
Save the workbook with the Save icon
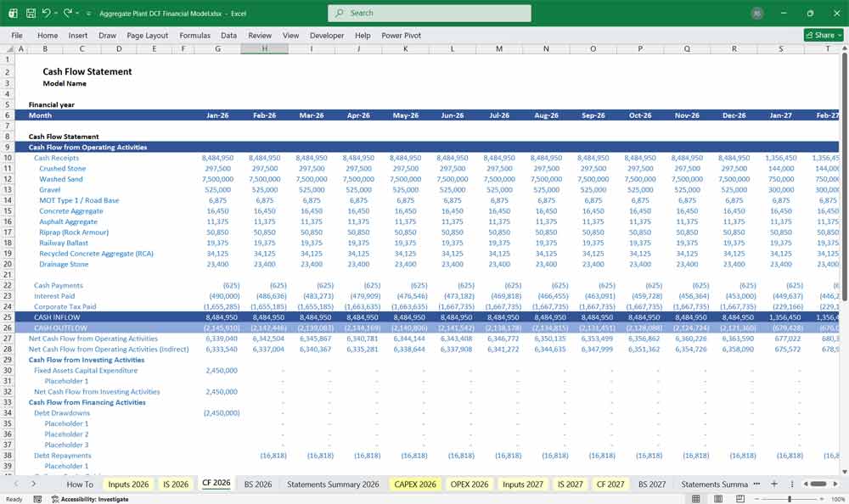click(x=31, y=13)
